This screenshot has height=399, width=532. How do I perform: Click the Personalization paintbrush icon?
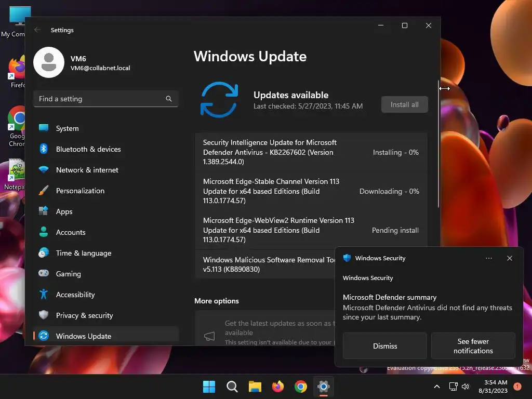[x=44, y=190]
